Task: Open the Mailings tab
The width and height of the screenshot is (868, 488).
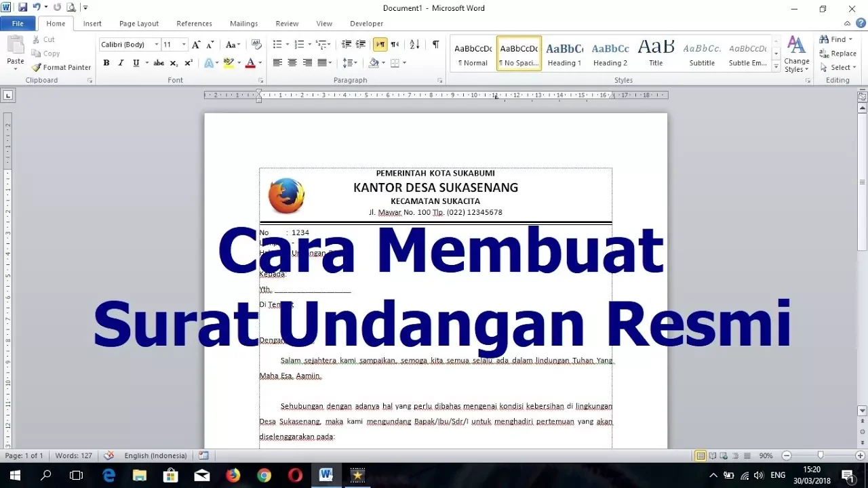Action: [243, 24]
